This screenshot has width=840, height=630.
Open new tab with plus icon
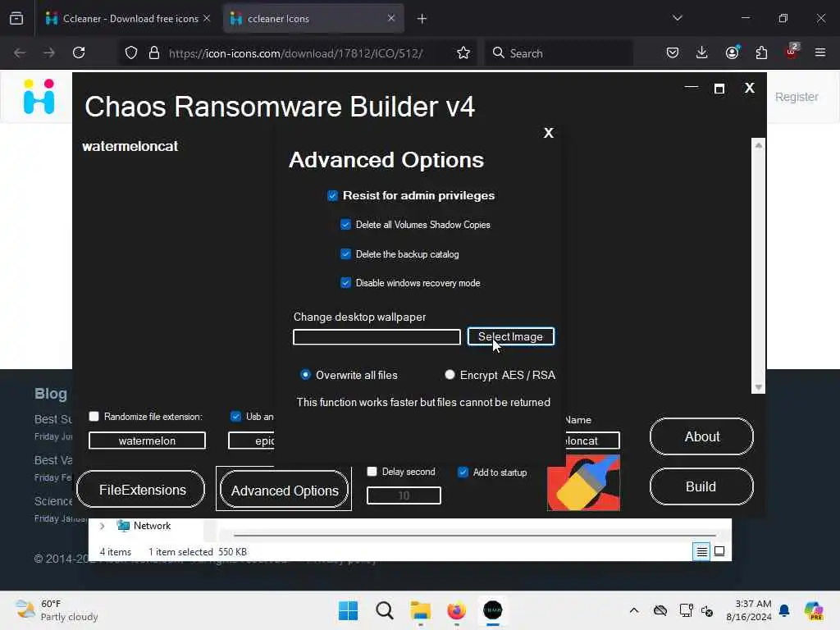click(x=422, y=19)
